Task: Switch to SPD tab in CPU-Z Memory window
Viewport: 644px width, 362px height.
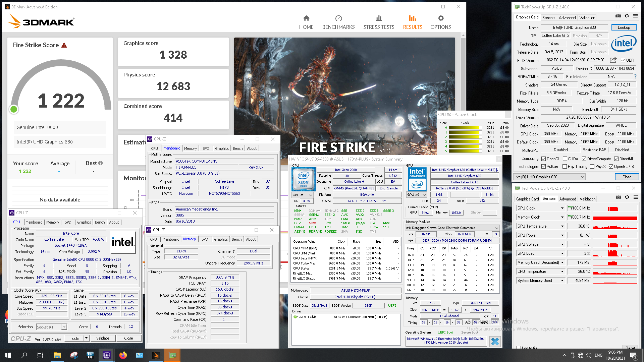Action: (205, 239)
